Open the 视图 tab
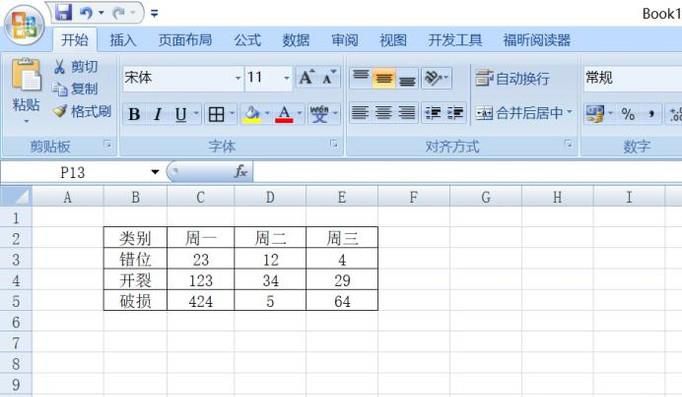The height and width of the screenshot is (397, 682). (393, 40)
